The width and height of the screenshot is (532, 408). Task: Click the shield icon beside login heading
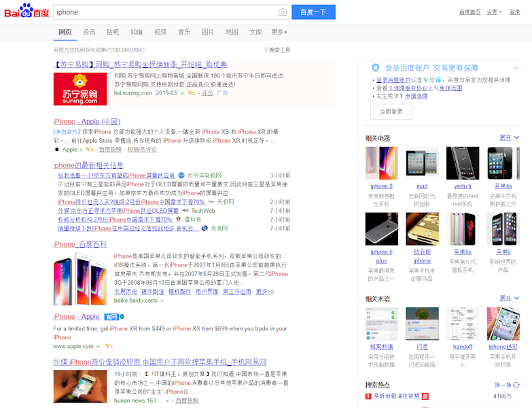point(375,68)
